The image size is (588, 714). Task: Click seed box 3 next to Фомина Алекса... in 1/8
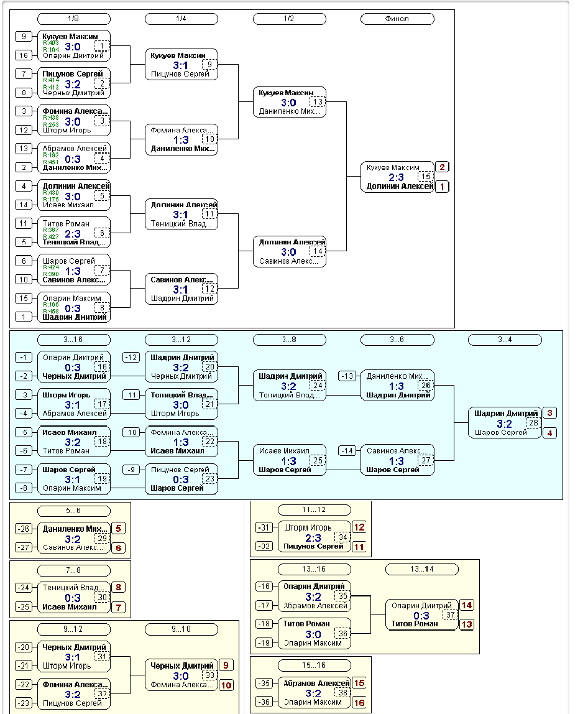(x=24, y=111)
